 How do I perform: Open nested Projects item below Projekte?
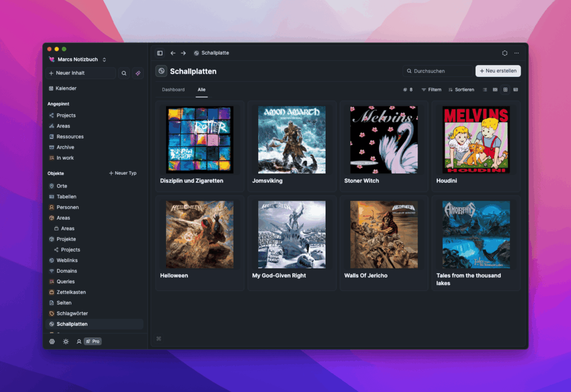94,250
